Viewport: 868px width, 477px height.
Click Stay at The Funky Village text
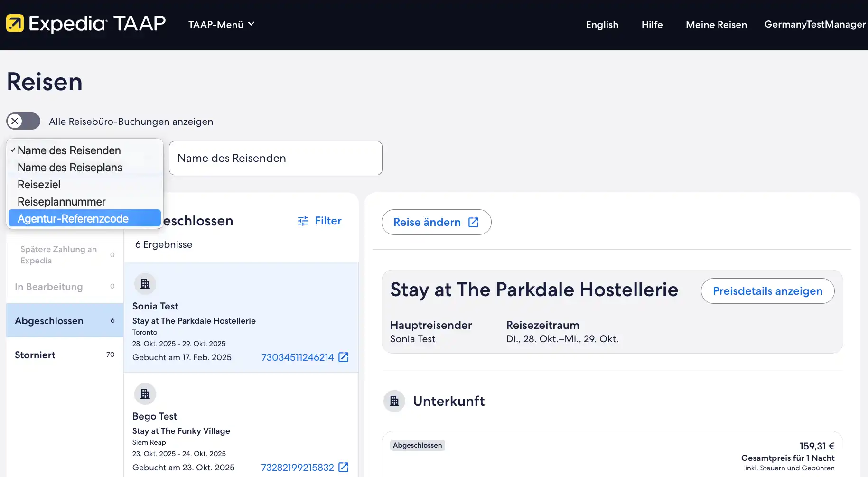[x=181, y=431]
